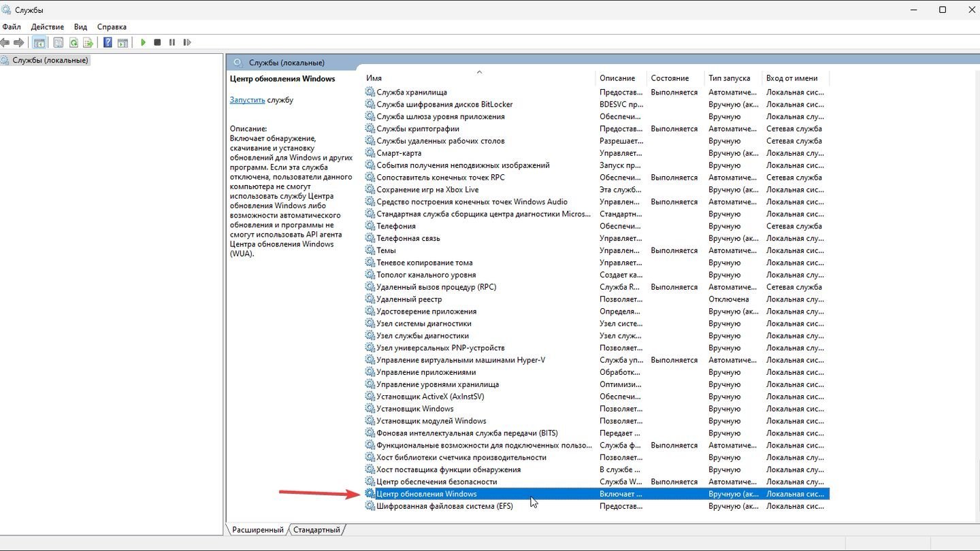Select Установщик ActiveX (AxInstSV)
Image resolution: width=980 pixels, height=551 pixels.
point(597,397)
